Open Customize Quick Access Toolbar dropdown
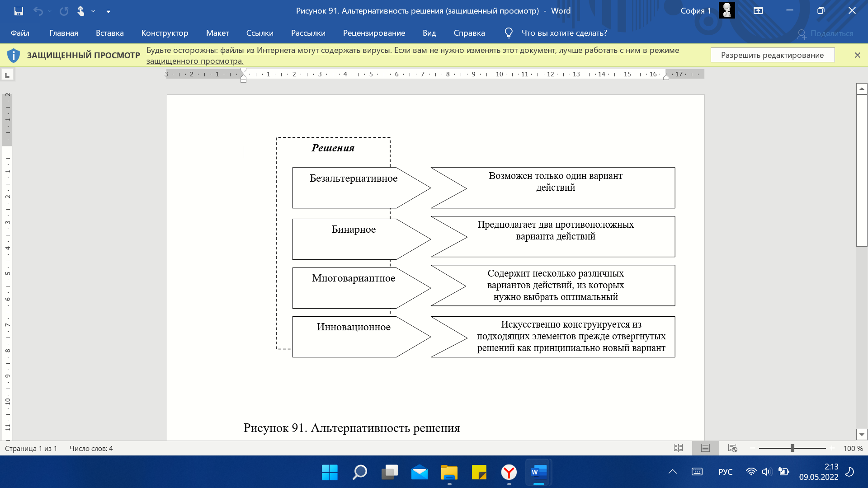Image resolution: width=868 pixels, height=488 pixels. click(x=108, y=11)
